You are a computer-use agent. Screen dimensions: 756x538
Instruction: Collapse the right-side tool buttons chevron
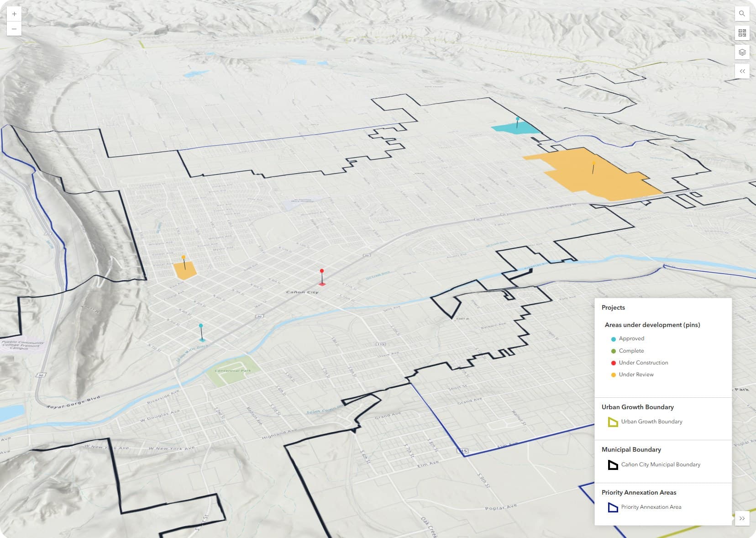(x=742, y=71)
